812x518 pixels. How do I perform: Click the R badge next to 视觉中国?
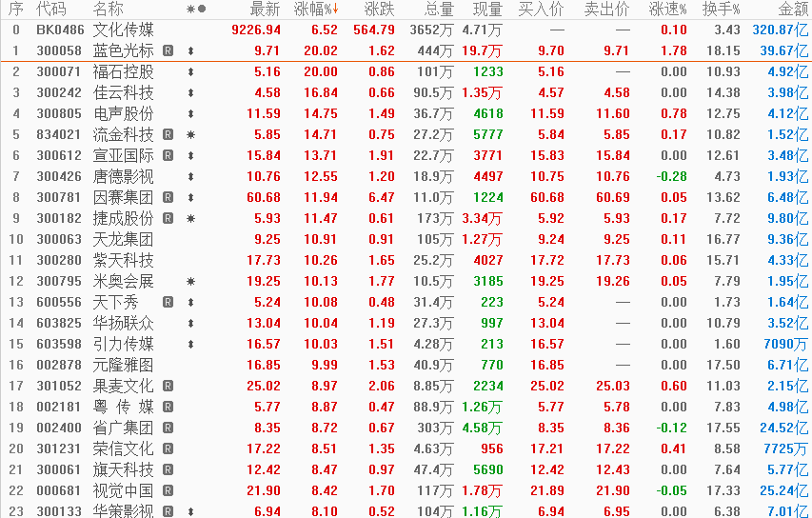click(x=168, y=490)
